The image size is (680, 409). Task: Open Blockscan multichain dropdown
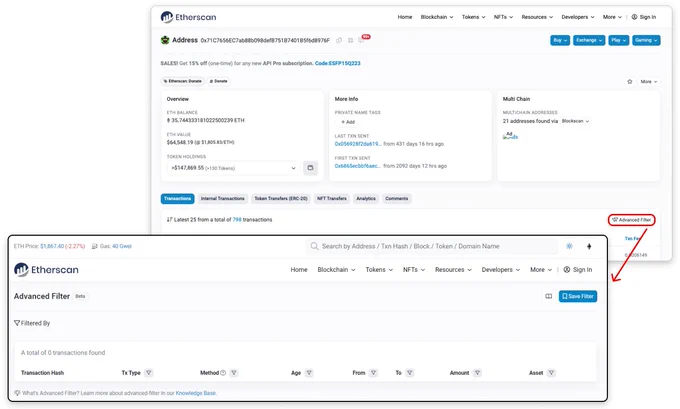pos(575,121)
